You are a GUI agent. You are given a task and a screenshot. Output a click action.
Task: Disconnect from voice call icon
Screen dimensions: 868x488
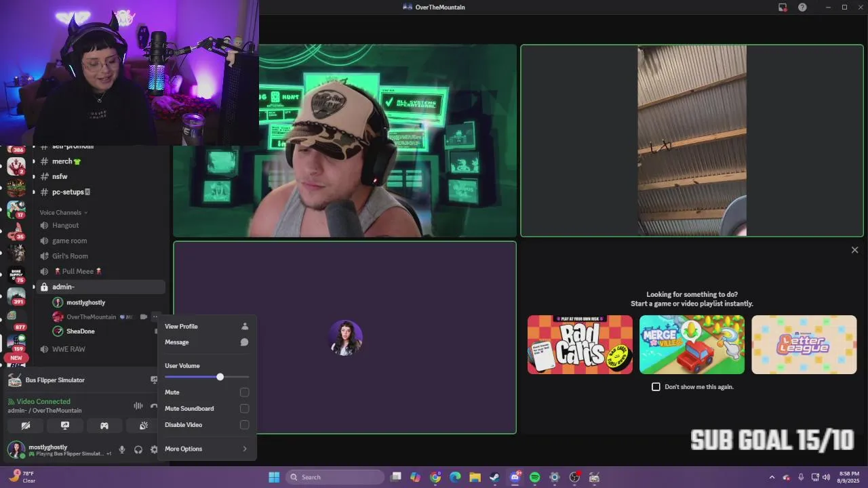point(154,406)
